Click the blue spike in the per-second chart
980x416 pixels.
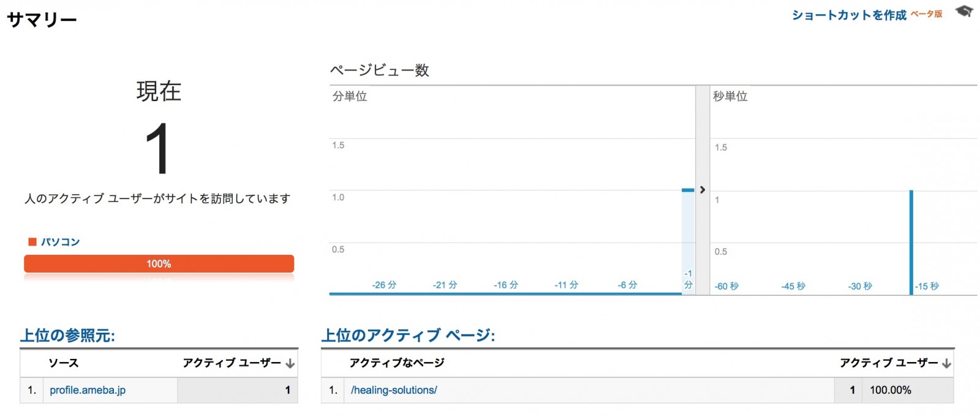point(911,243)
